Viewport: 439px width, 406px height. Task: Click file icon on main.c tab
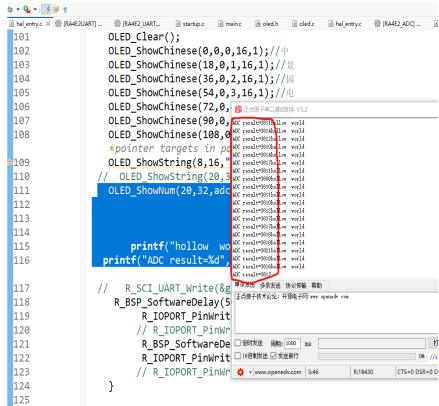pyautogui.click(x=221, y=24)
